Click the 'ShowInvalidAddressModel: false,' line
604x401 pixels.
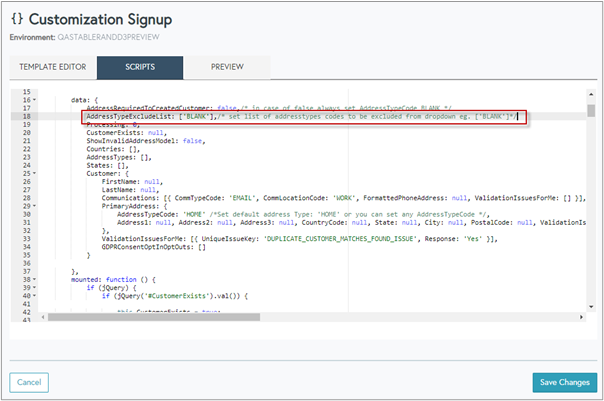tap(146, 141)
